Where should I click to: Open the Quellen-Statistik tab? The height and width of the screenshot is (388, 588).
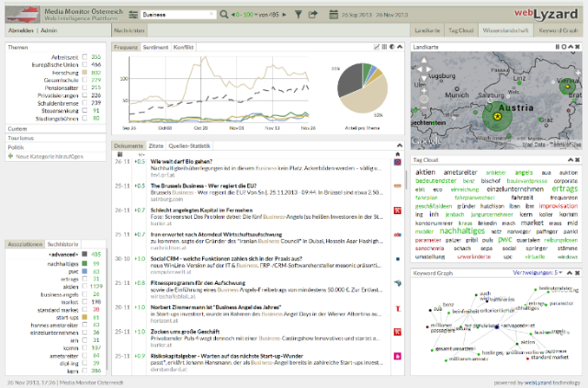pyautogui.click(x=189, y=146)
